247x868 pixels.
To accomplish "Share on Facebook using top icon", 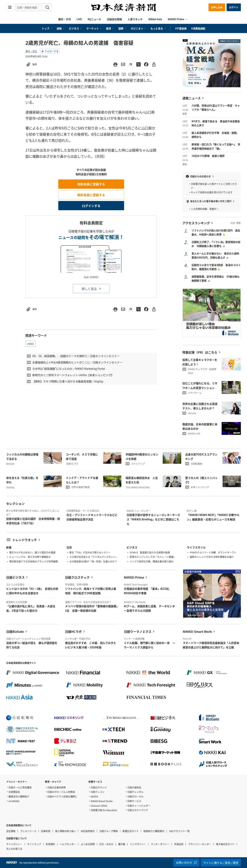I will click(146, 64).
